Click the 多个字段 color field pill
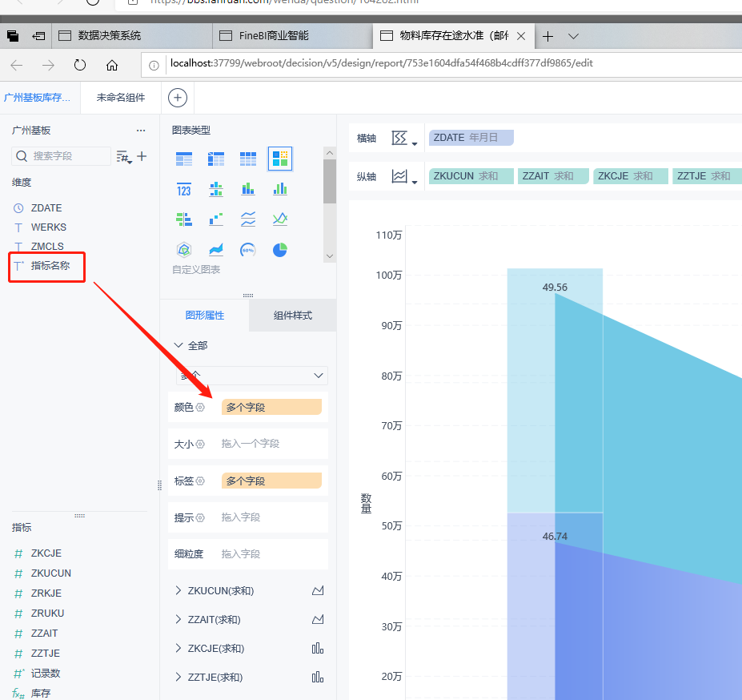This screenshot has height=700, width=742. 271,407
